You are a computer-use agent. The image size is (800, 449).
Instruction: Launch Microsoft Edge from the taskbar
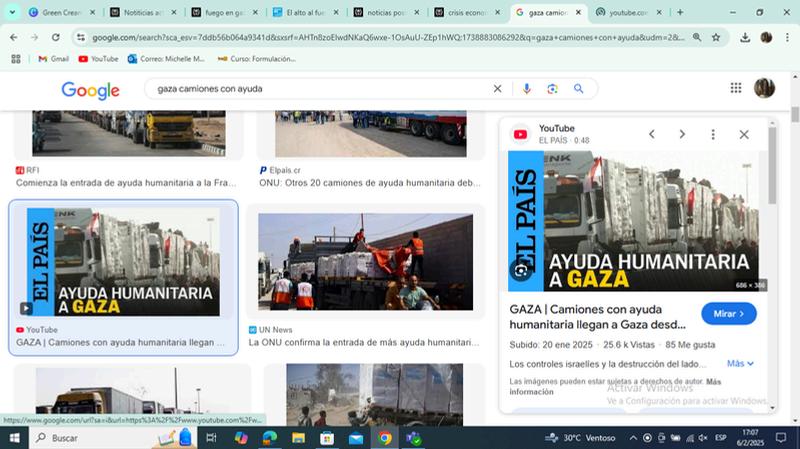pos(269,438)
